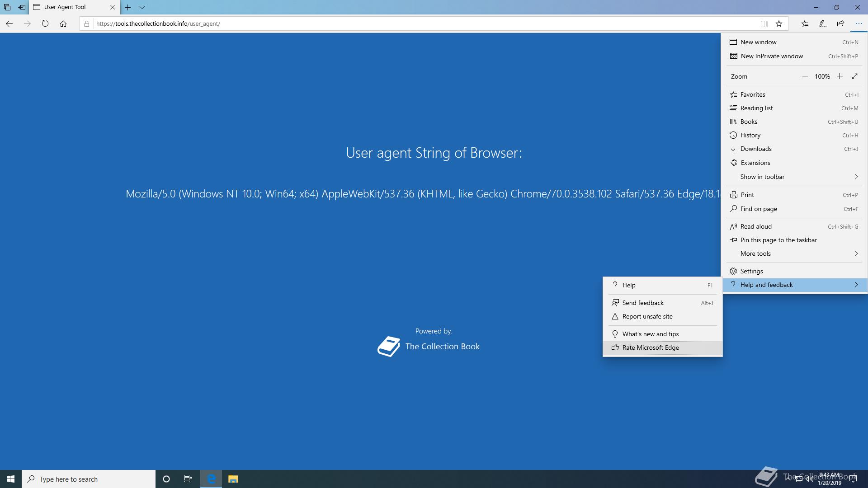868x488 pixels.
Task: Pin this page to the taskbar
Action: (794, 240)
